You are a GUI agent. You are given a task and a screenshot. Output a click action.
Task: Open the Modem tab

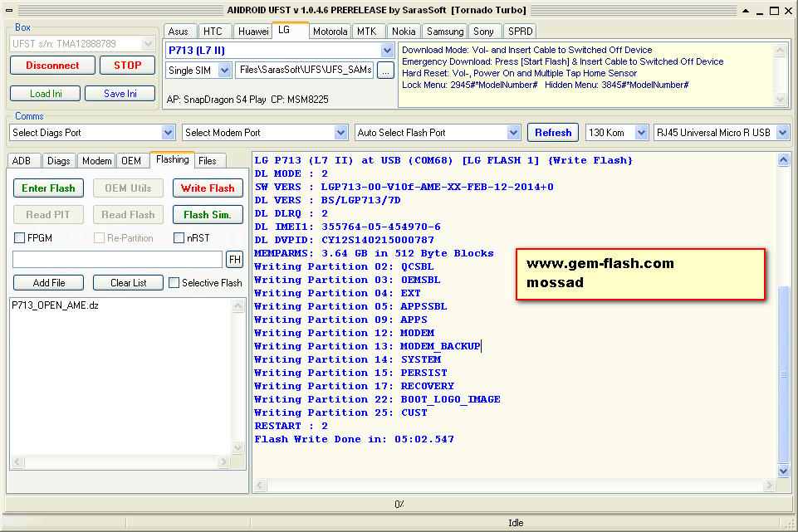coord(96,161)
